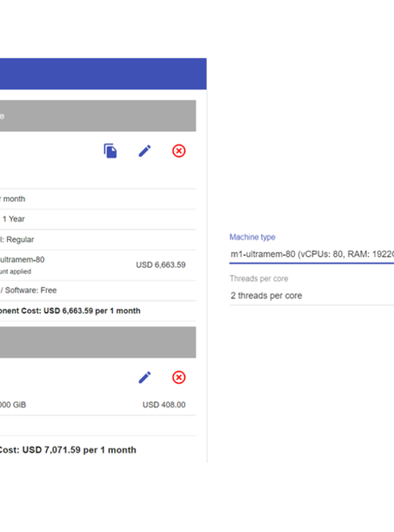
Task: Click the total cost USD 7,071.59 line
Action: [68, 450]
